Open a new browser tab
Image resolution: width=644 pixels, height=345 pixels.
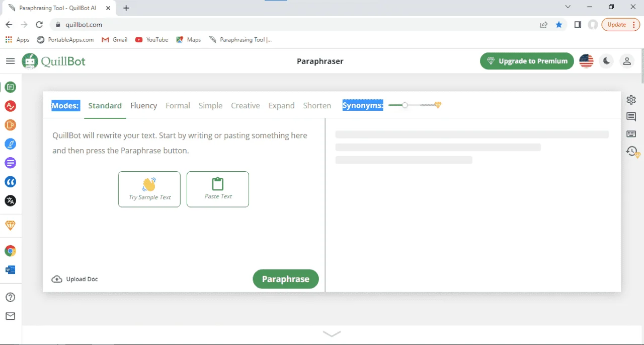126,8
